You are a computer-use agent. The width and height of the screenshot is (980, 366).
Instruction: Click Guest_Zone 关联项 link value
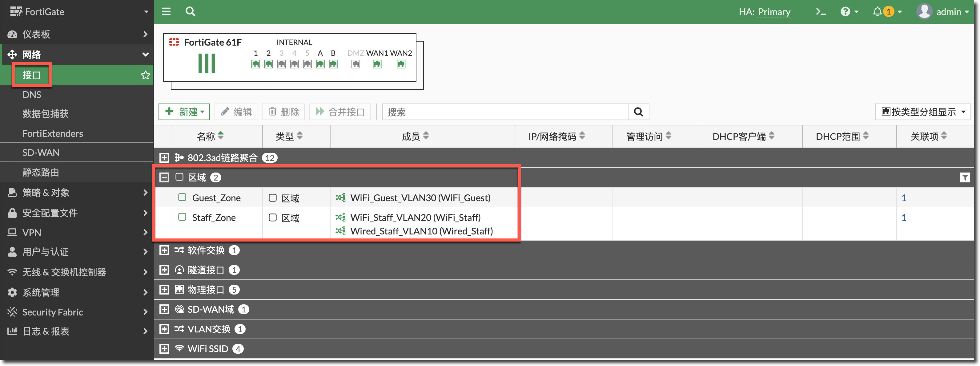tap(904, 198)
